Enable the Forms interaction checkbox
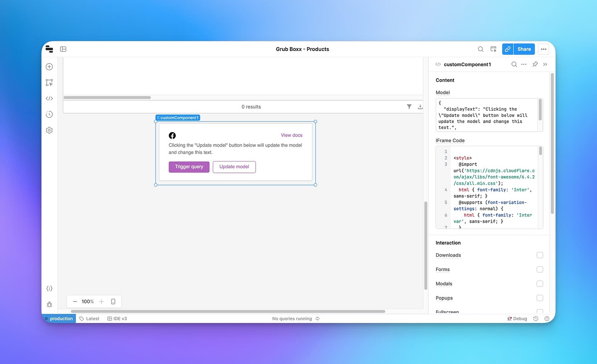 pos(539,269)
